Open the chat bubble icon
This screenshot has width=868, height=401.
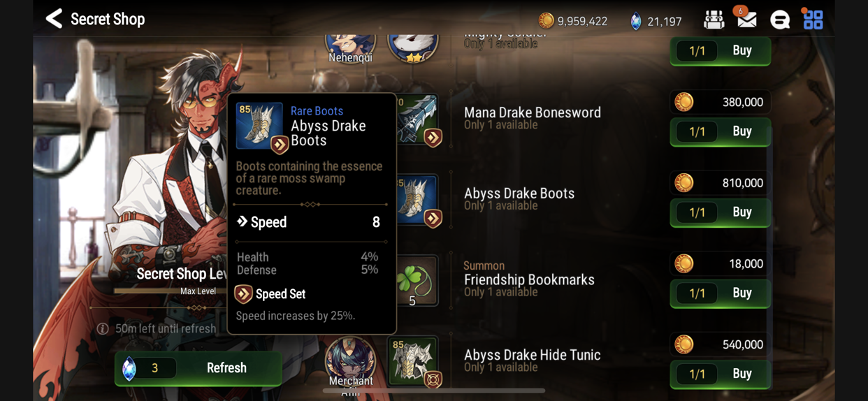click(780, 20)
